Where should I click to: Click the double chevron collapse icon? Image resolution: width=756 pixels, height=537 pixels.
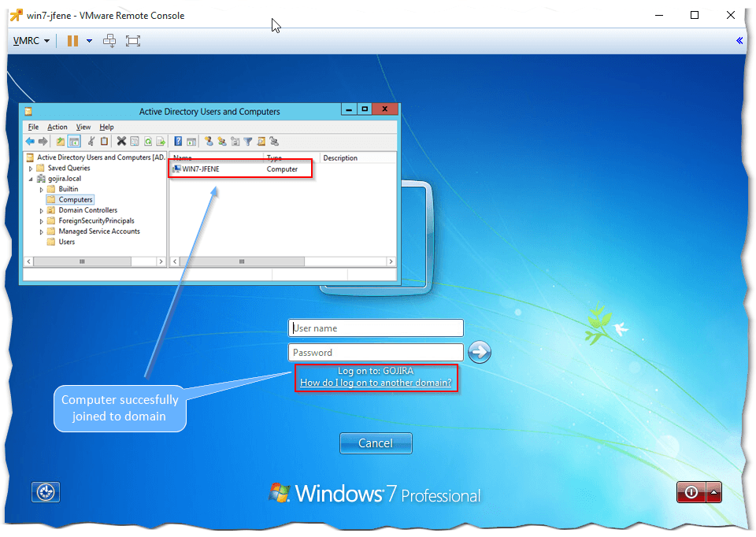tap(739, 40)
